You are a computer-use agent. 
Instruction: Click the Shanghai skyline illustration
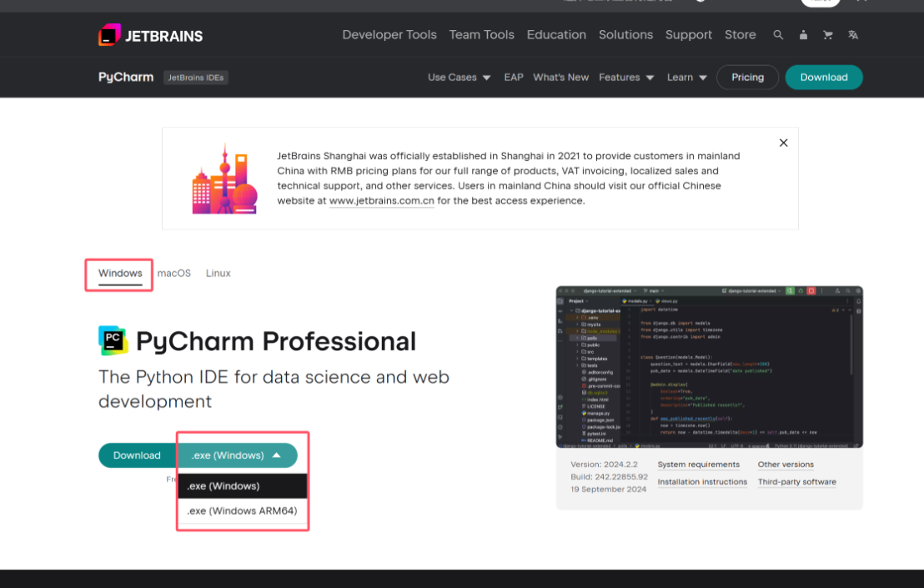click(225, 178)
